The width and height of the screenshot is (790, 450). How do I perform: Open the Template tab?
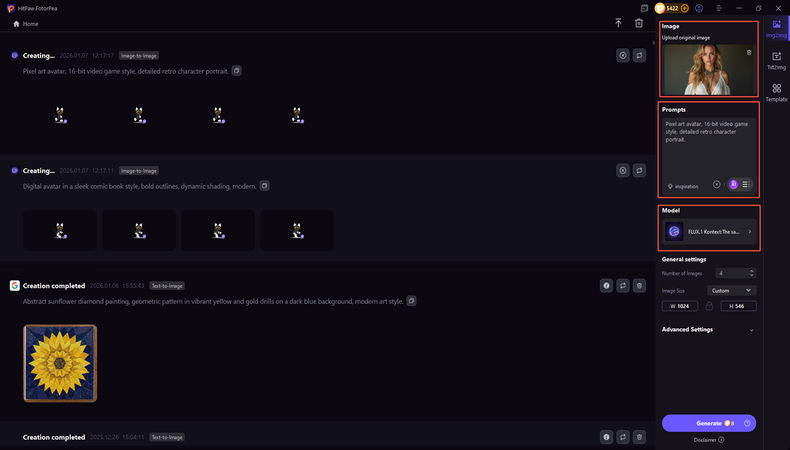776,93
